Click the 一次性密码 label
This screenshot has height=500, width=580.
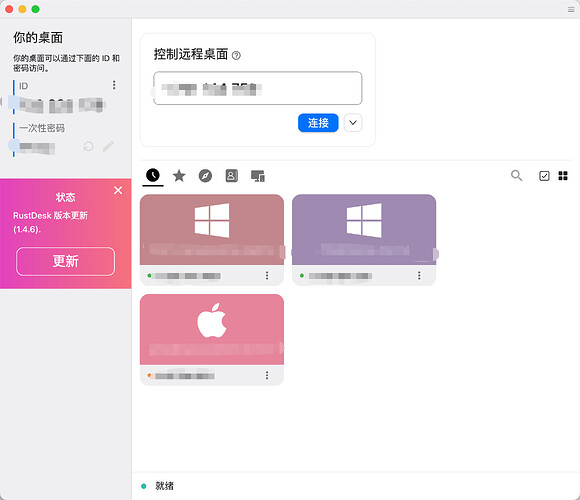[42, 128]
